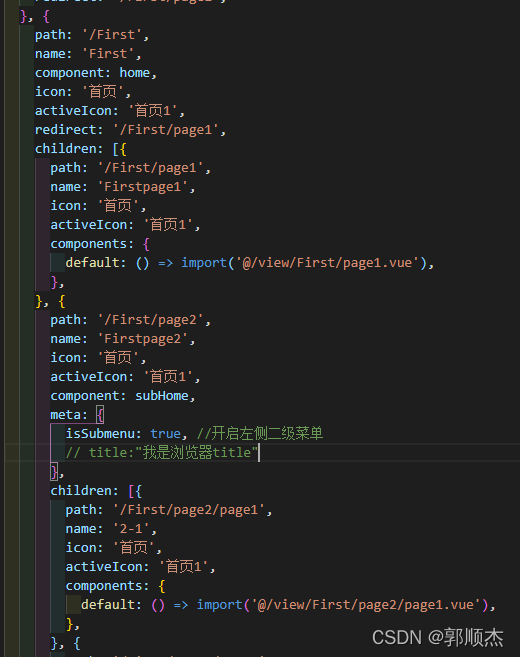Click the import '@/view/First/page1.vue' string

pyautogui.click(x=327, y=263)
